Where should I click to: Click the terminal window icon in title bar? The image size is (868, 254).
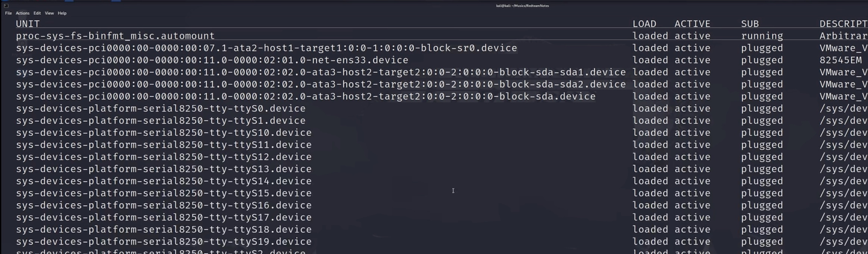coord(6,6)
